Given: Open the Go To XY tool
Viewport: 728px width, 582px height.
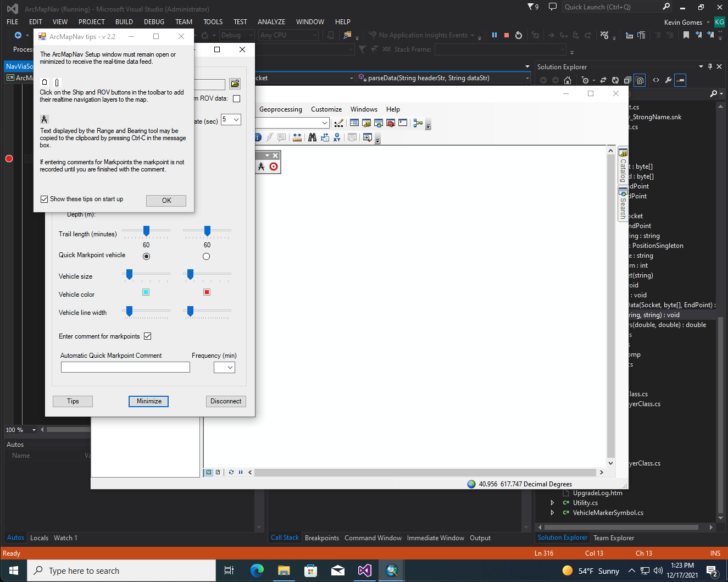Looking at the screenshot, I should point(337,137).
